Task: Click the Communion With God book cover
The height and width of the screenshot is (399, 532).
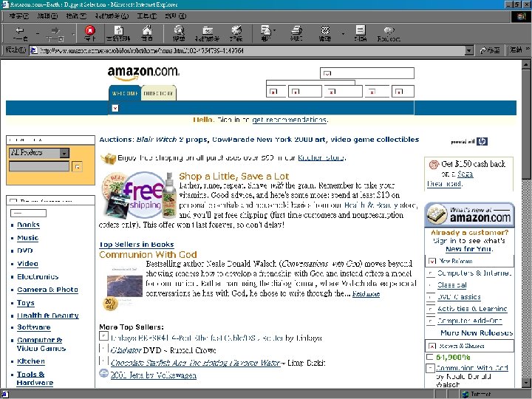Action: (125, 282)
